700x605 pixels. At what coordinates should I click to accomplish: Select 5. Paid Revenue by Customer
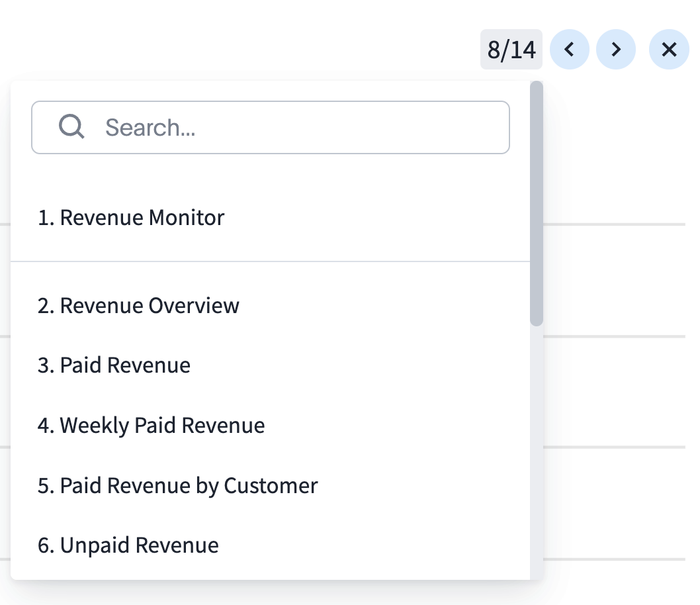[177, 486]
